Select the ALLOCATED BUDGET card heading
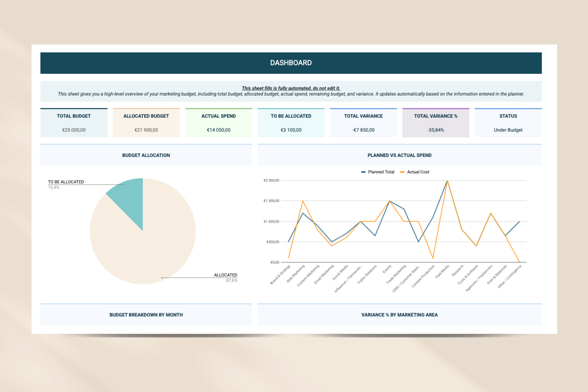Screen dimensions: 588x392 146,116
